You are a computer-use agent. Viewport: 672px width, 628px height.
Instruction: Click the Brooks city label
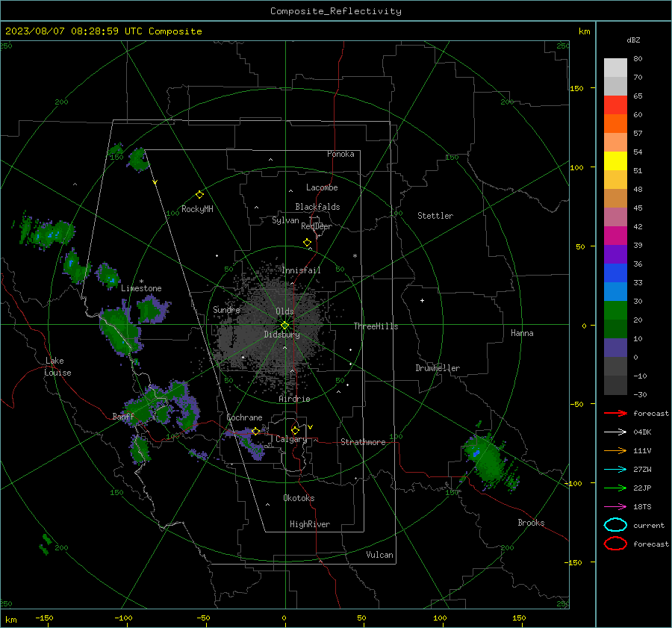531,523
